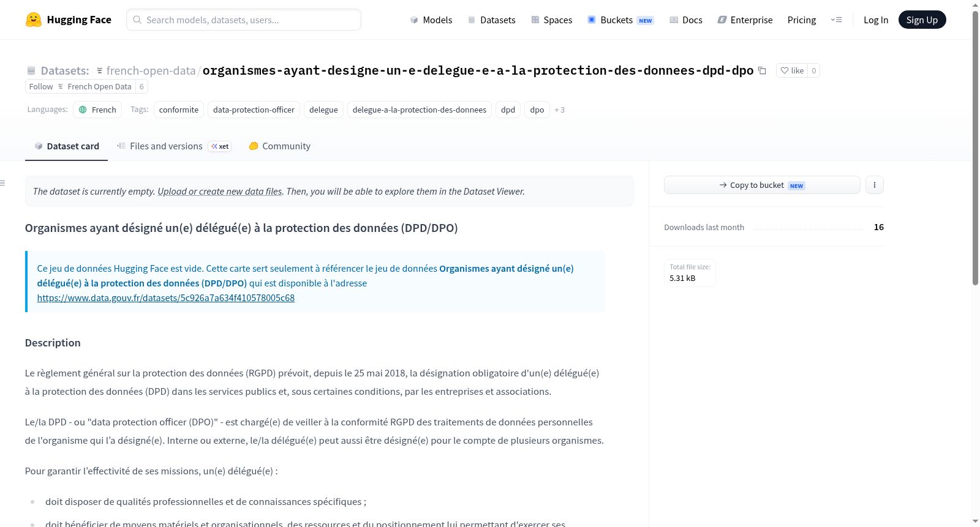
Task: Open the follower count of 6
Action: coord(141,86)
